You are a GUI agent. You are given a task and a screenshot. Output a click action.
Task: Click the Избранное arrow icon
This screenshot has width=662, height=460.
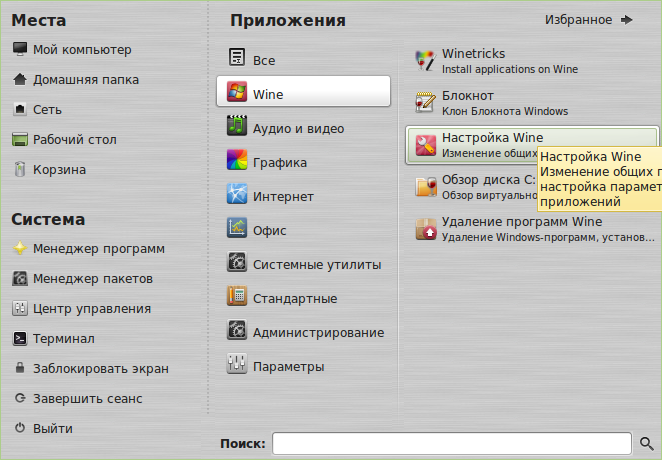click(x=627, y=20)
